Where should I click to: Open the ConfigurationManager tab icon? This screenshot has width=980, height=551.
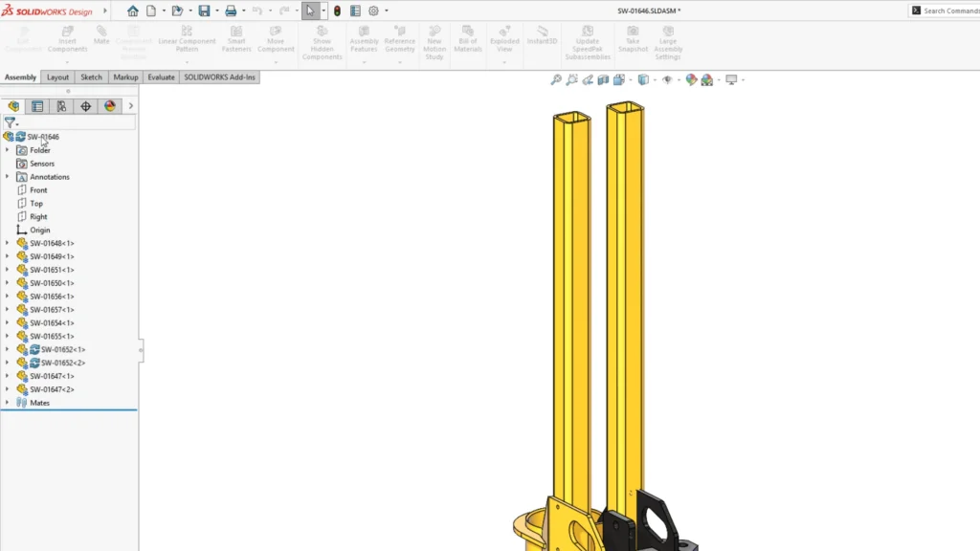pyautogui.click(x=61, y=106)
